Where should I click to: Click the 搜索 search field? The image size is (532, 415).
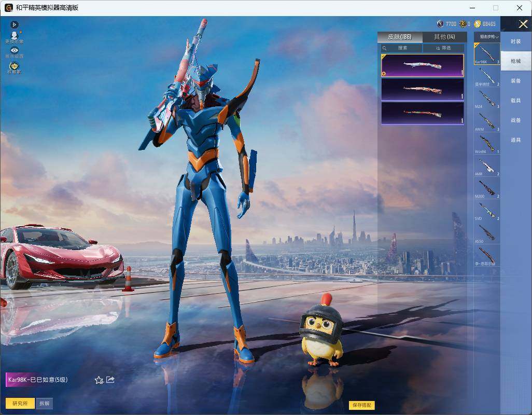[x=402, y=48]
